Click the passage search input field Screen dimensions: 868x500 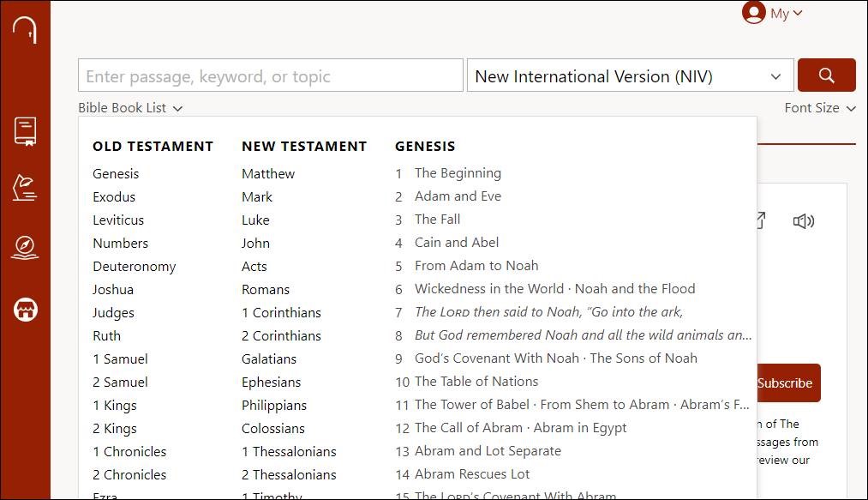[270, 75]
